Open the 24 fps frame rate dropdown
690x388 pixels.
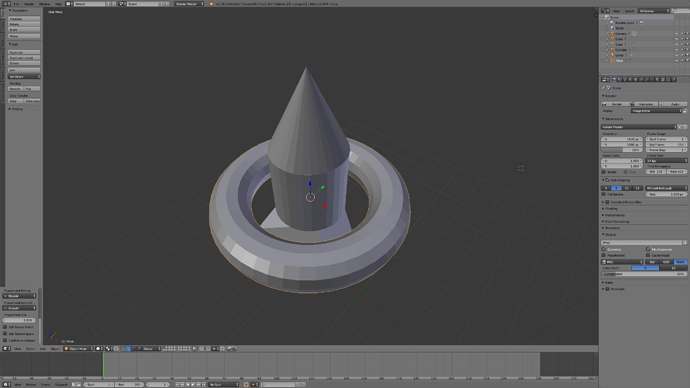pos(666,161)
